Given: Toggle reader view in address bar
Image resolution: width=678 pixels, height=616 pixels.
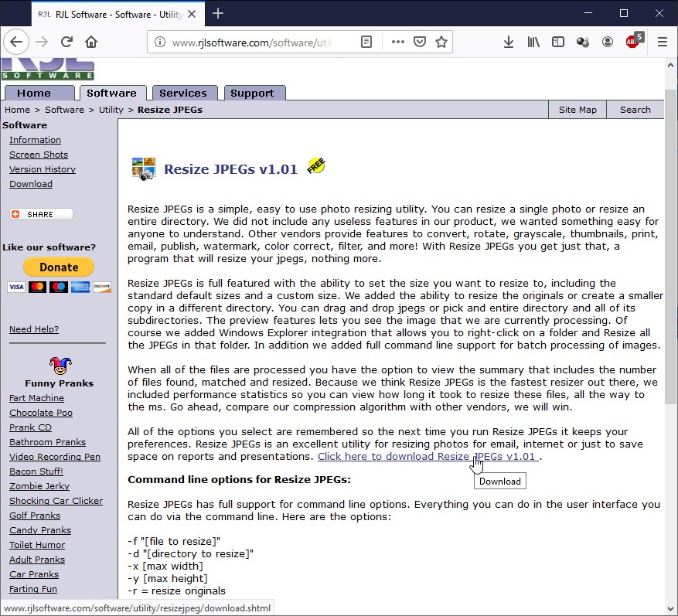Looking at the screenshot, I should coord(368,42).
